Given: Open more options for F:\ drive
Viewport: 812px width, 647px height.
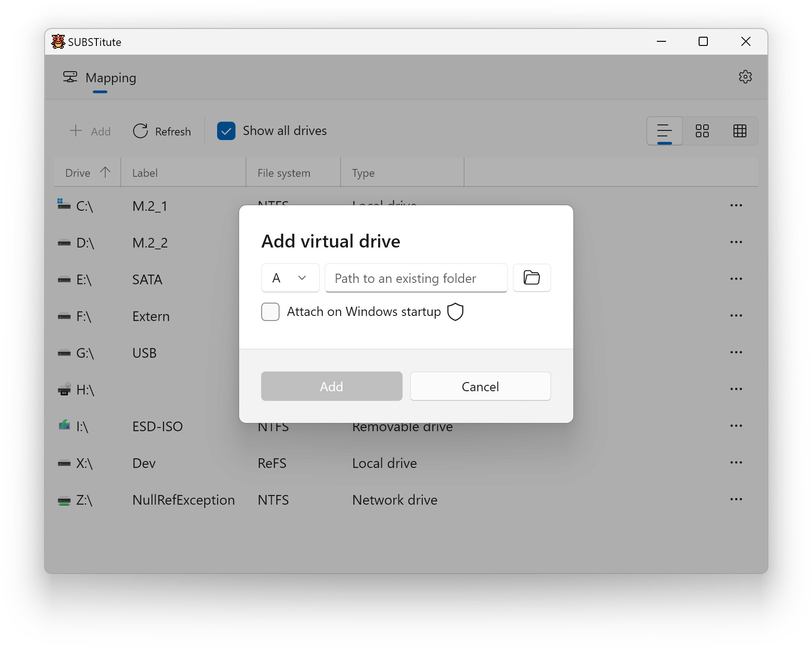Looking at the screenshot, I should pos(736,315).
